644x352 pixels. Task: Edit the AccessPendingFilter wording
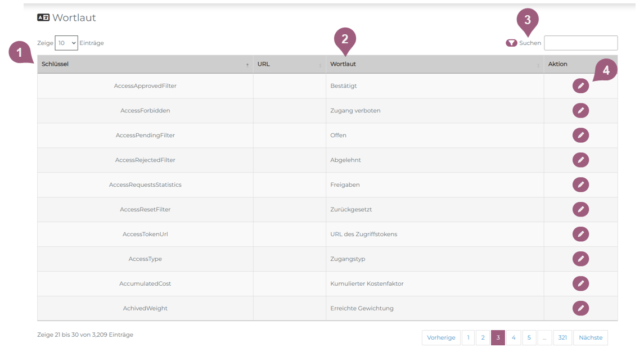580,136
